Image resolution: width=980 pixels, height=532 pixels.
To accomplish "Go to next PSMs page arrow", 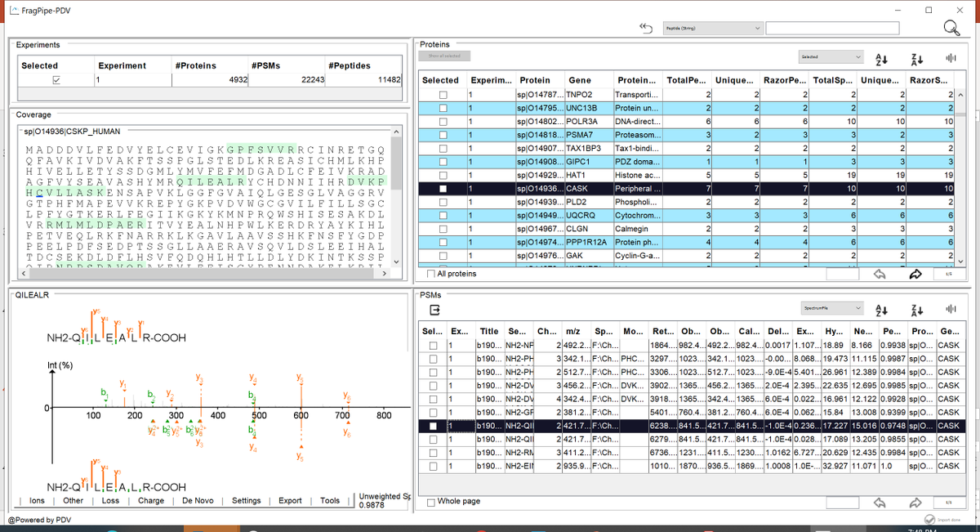I will coord(915,502).
